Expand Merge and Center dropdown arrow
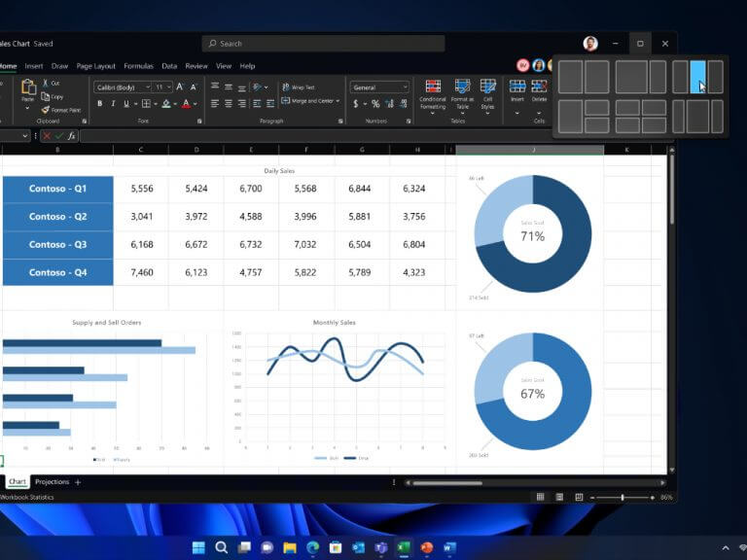 tap(338, 101)
